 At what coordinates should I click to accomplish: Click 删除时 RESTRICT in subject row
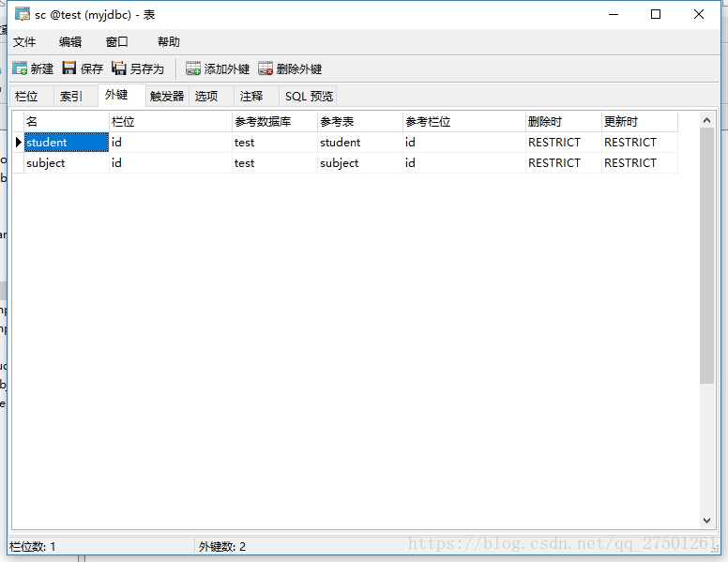point(563,163)
